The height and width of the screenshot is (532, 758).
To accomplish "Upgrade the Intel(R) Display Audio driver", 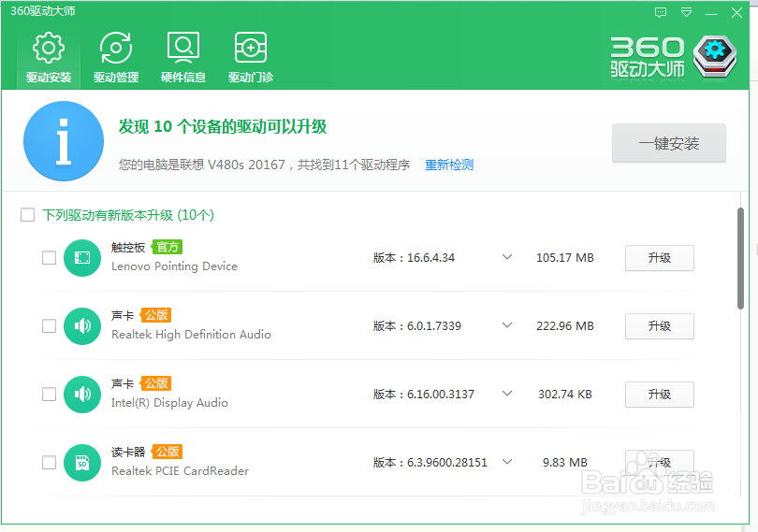I will tap(660, 395).
